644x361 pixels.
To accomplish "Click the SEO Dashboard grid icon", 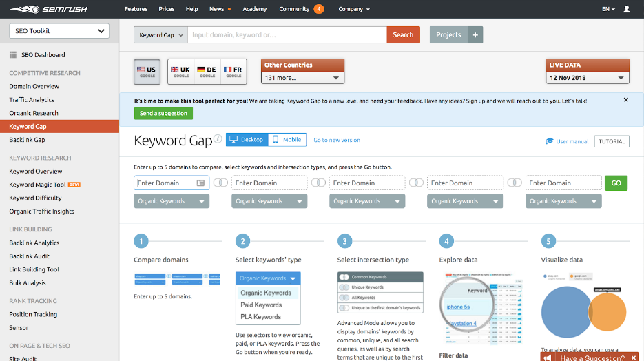I will pyautogui.click(x=13, y=55).
